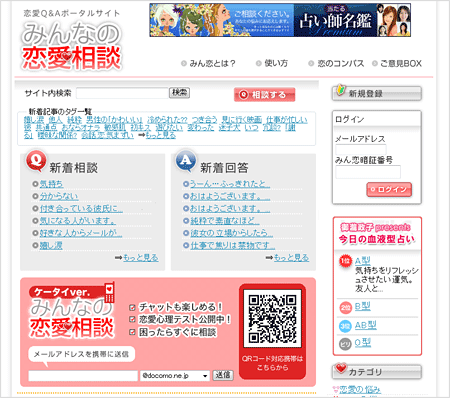Click the 送信 button
450x398 pixels.
coord(223,375)
